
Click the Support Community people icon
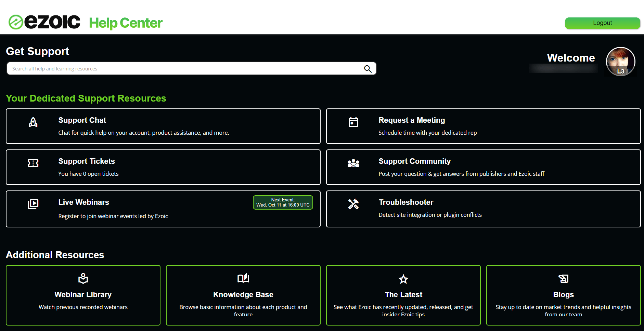tap(353, 163)
